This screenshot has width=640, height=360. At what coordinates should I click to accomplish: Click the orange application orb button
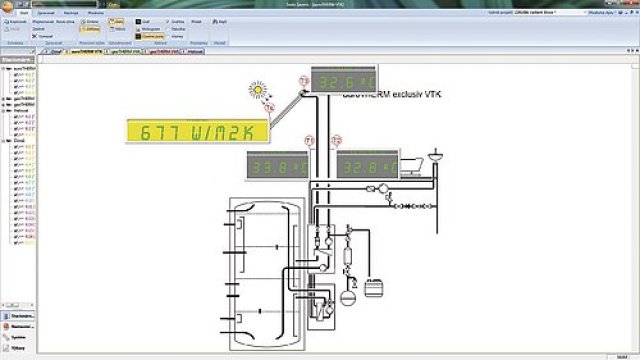point(7,6)
